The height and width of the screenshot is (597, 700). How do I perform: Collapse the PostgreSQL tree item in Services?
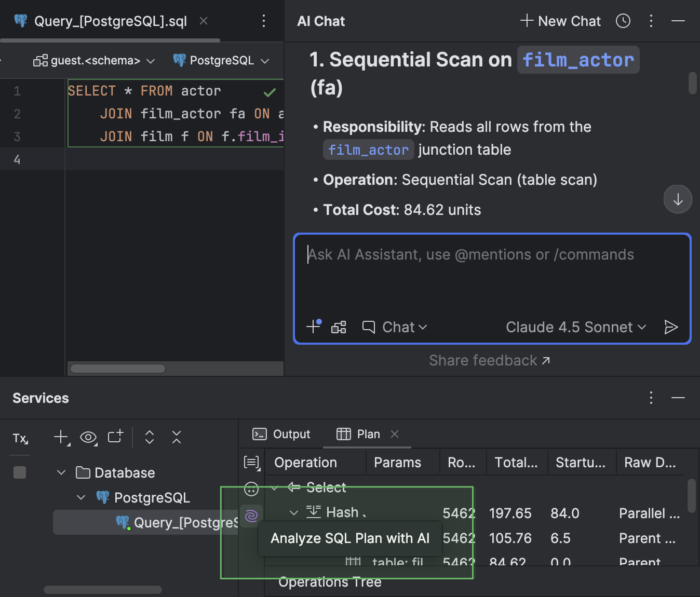point(81,497)
